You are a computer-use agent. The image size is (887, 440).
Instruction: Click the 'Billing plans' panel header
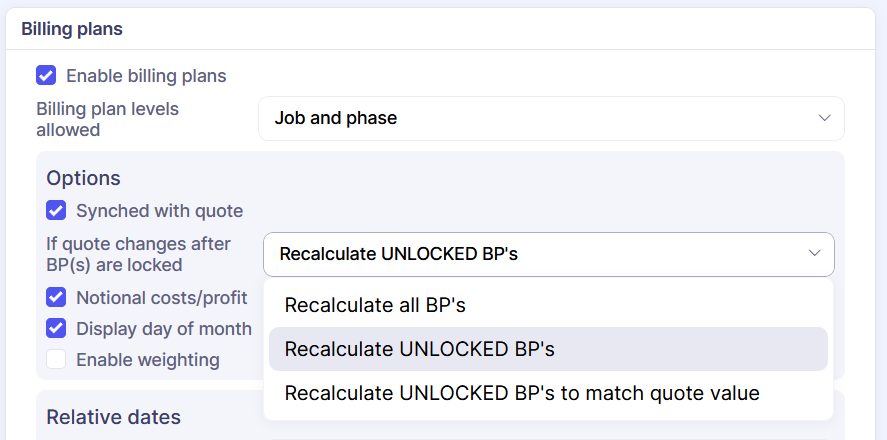(x=72, y=29)
